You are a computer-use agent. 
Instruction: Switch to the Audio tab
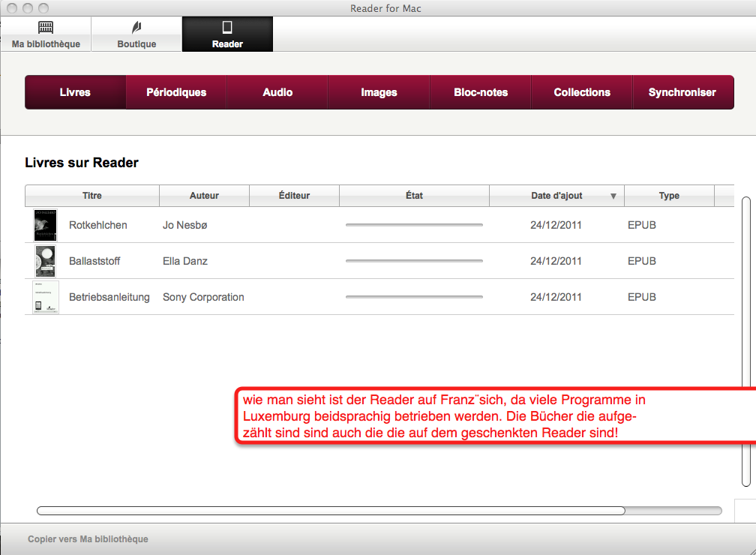[277, 92]
